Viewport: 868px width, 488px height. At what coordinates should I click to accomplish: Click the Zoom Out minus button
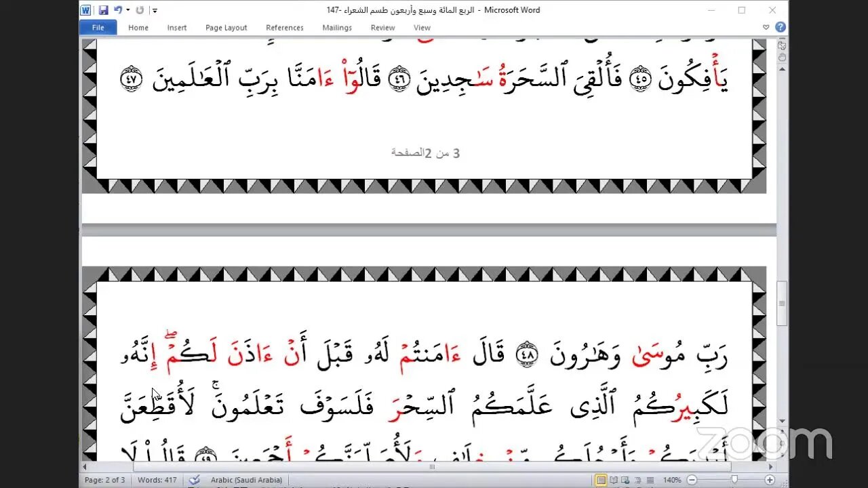pyautogui.click(x=691, y=480)
